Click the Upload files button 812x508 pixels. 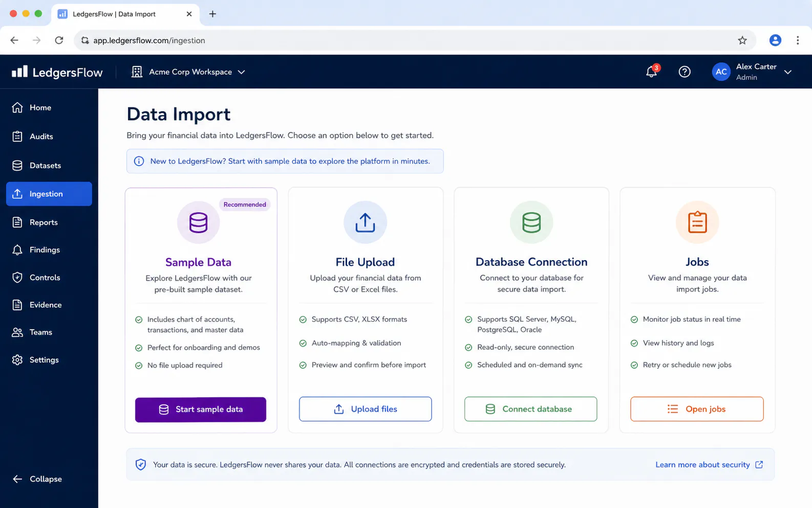[365, 409]
